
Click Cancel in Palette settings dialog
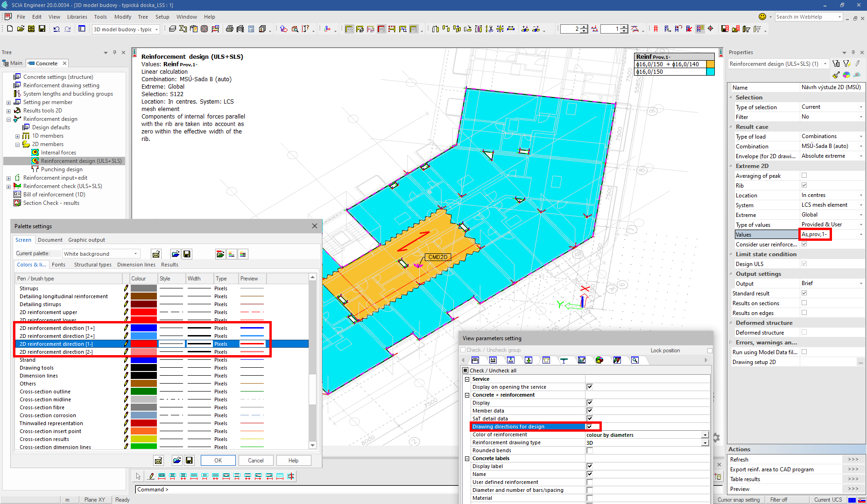tap(255, 461)
